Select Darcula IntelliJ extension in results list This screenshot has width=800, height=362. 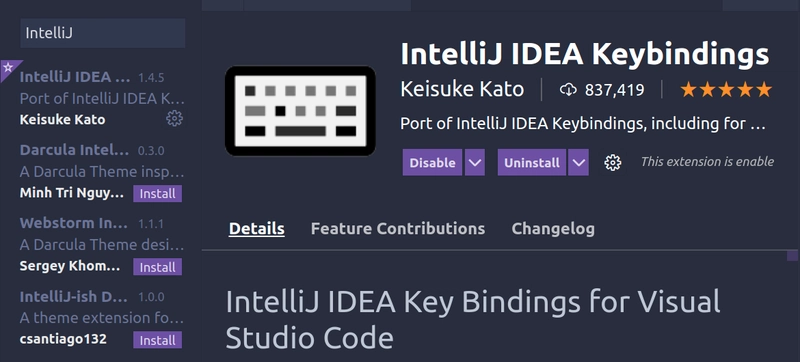(101, 172)
